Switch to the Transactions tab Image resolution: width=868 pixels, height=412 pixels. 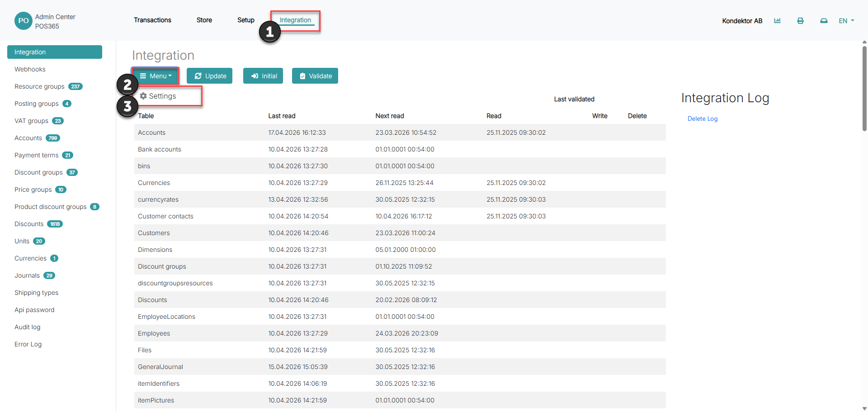pos(152,20)
